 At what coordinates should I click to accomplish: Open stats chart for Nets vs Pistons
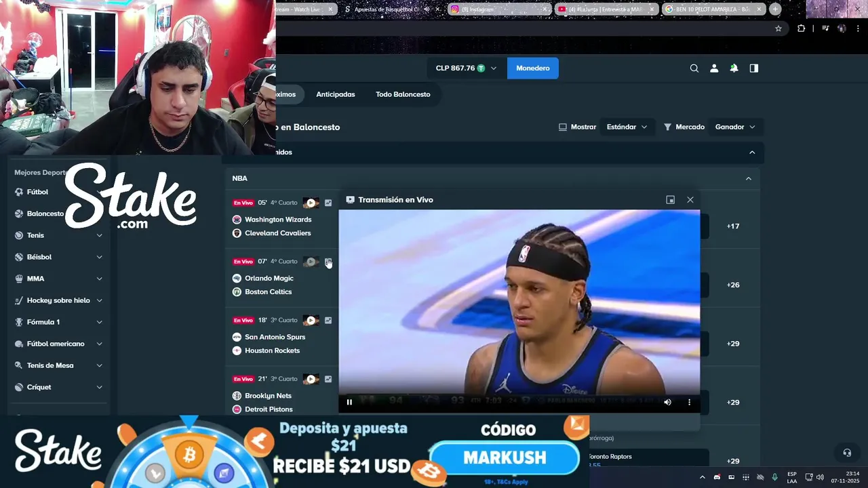(x=328, y=380)
